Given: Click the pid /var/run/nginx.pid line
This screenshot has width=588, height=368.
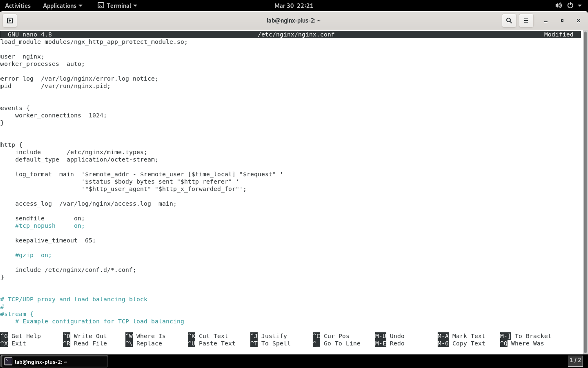Looking at the screenshot, I should coord(55,86).
